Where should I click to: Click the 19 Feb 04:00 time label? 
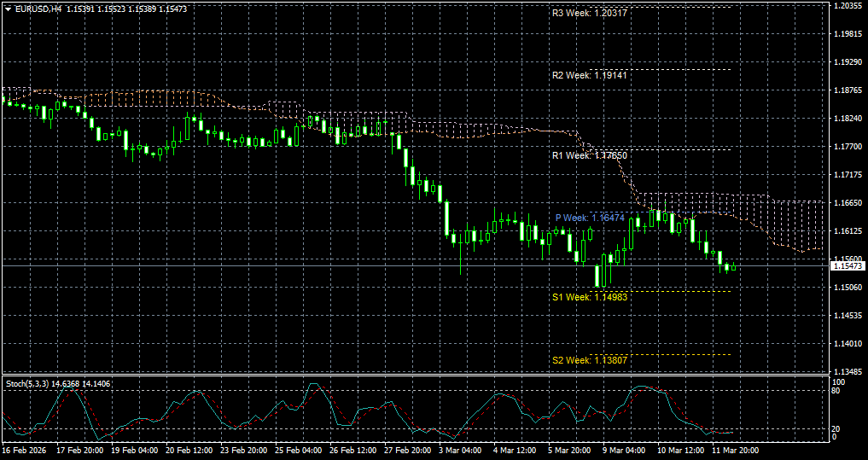click(134, 451)
